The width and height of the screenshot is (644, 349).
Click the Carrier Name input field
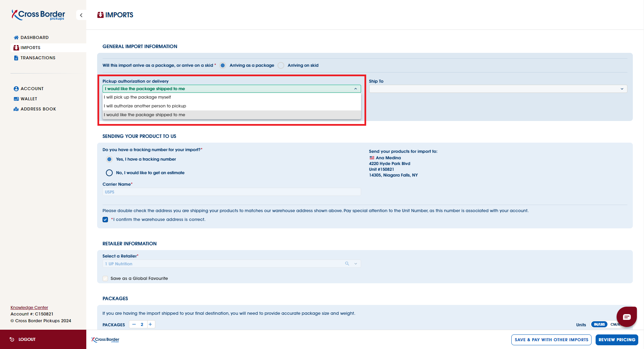[232, 192]
